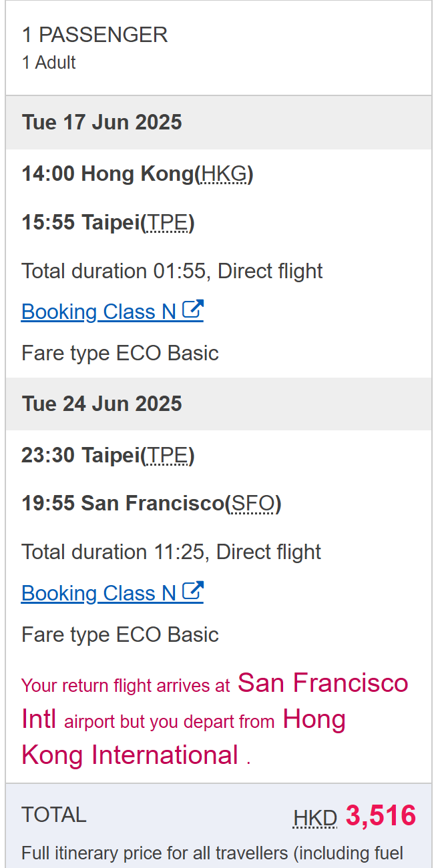Click the external-link icon on the Hong Kong–Taipei flight
This screenshot has width=444, height=868.
193,310
